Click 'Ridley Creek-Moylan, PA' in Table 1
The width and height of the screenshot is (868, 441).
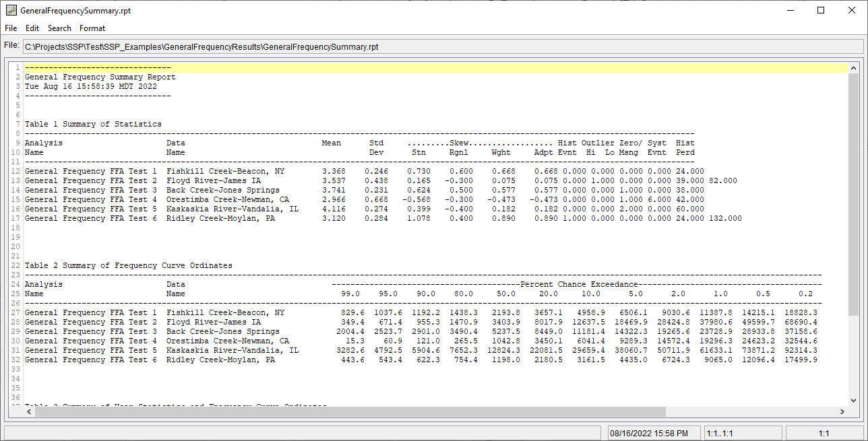click(221, 218)
